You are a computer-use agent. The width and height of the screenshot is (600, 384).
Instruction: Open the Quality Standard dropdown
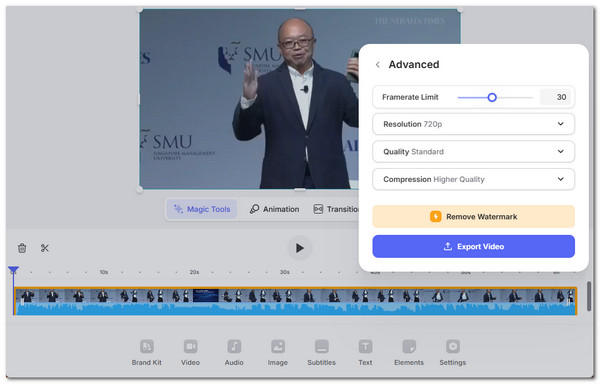473,151
